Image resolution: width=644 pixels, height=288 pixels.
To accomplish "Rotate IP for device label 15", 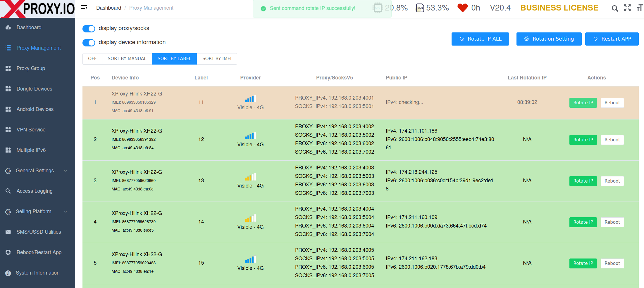I will (583, 263).
